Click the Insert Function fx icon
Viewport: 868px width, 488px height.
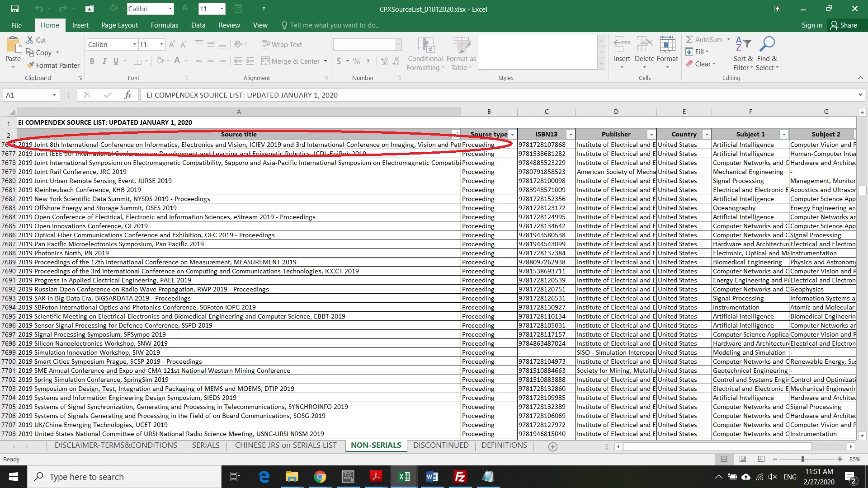[x=127, y=95]
